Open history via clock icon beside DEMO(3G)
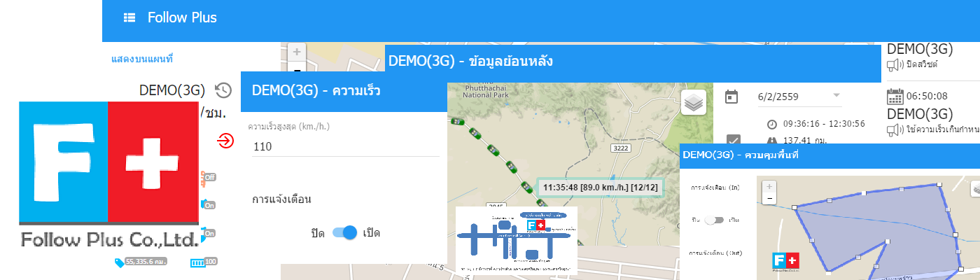The height and width of the screenshot is (280, 980). pyautogui.click(x=223, y=90)
